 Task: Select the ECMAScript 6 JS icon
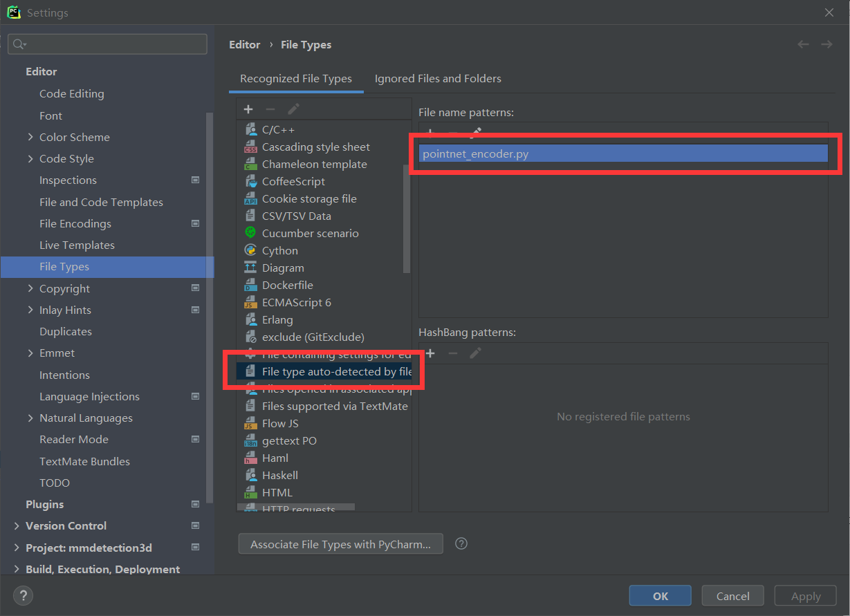coord(250,302)
